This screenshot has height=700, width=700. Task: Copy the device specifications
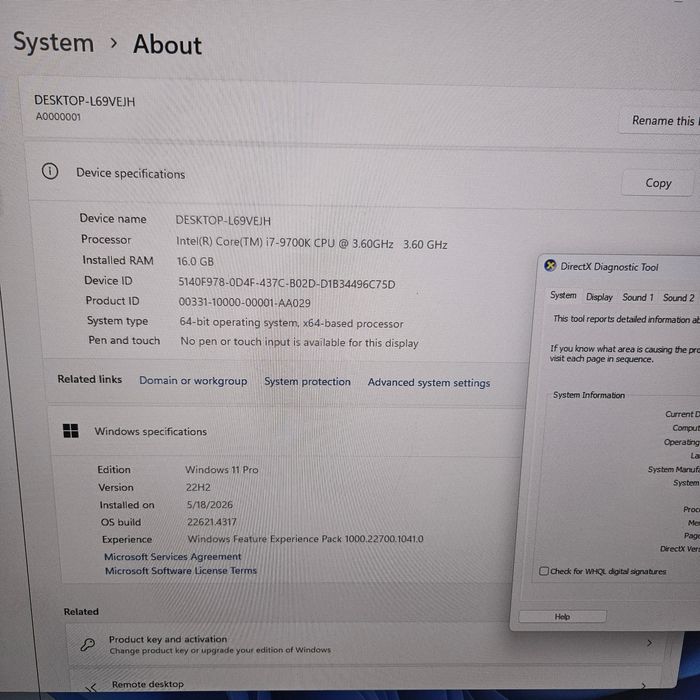657,183
